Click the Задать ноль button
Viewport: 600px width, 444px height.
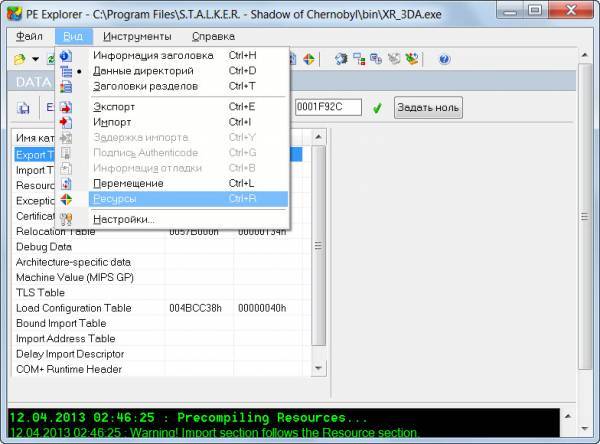pos(428,108)
